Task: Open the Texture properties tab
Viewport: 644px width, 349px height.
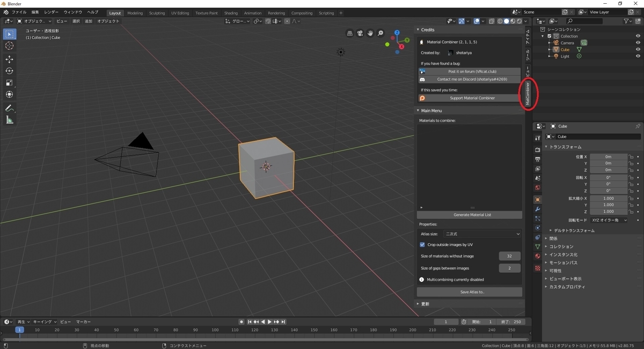Action: pyautogui.click(x=538, y=268)
